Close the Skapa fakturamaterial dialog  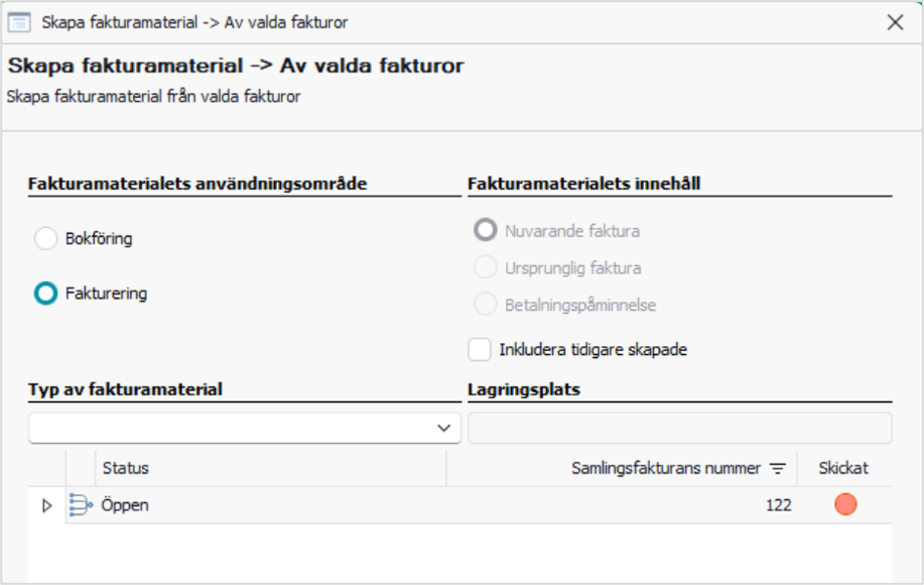click(x=895, y=22)
